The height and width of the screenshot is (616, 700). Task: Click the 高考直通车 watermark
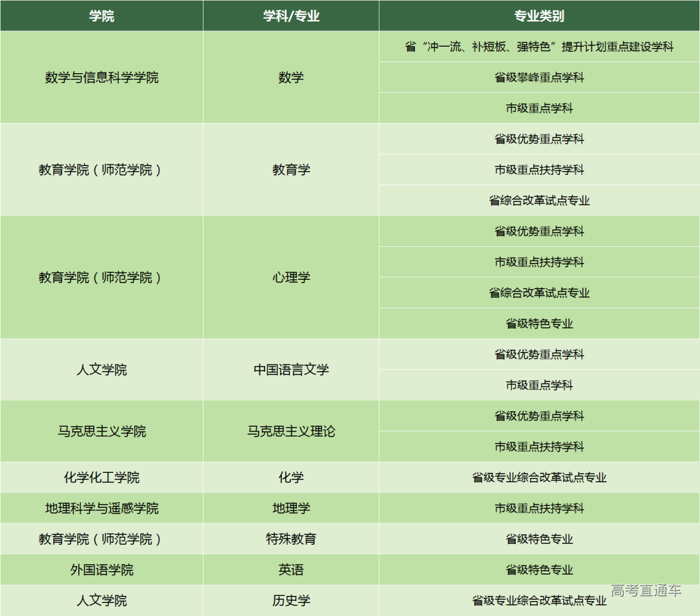[x=646, y=590]
